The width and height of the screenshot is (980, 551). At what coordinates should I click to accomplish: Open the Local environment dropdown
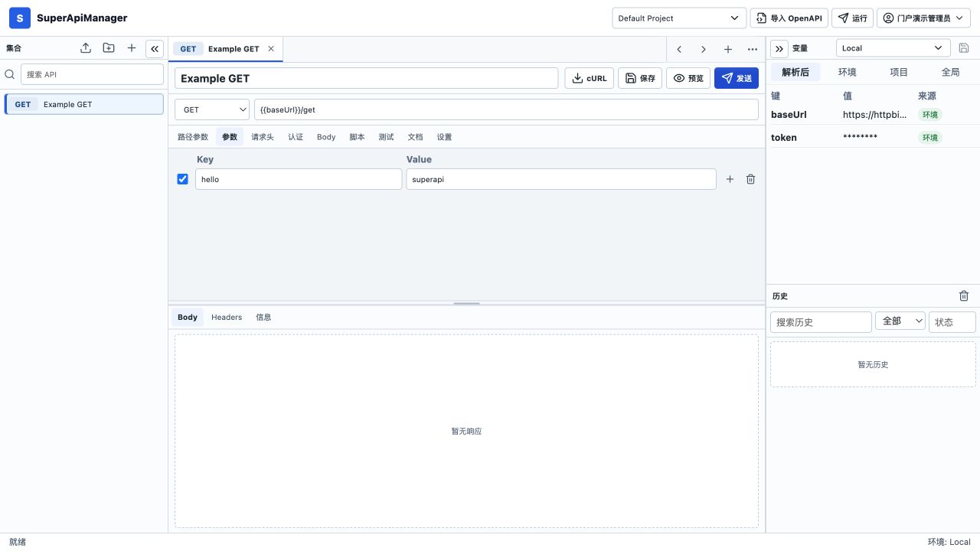point(893,48)
